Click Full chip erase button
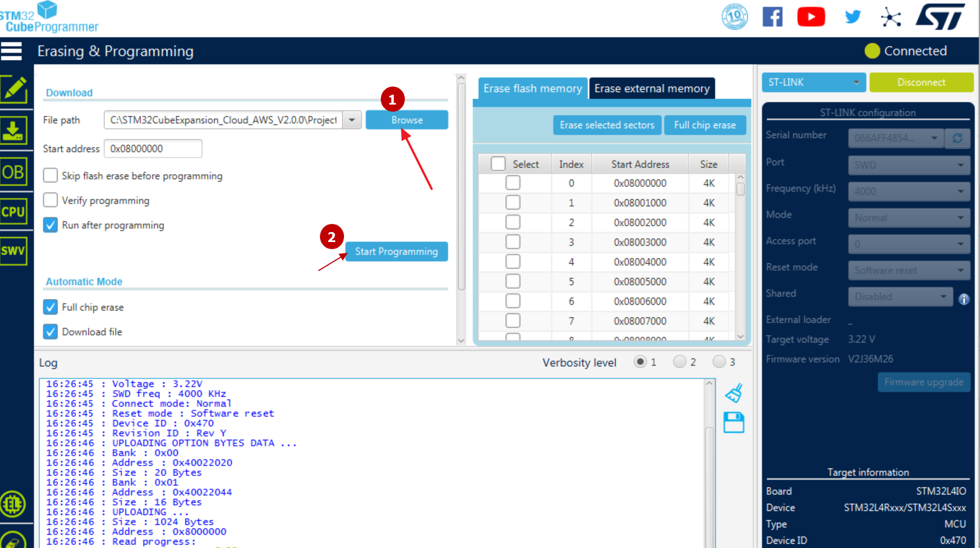Screen dimensions: 980x548 [705, 125]
